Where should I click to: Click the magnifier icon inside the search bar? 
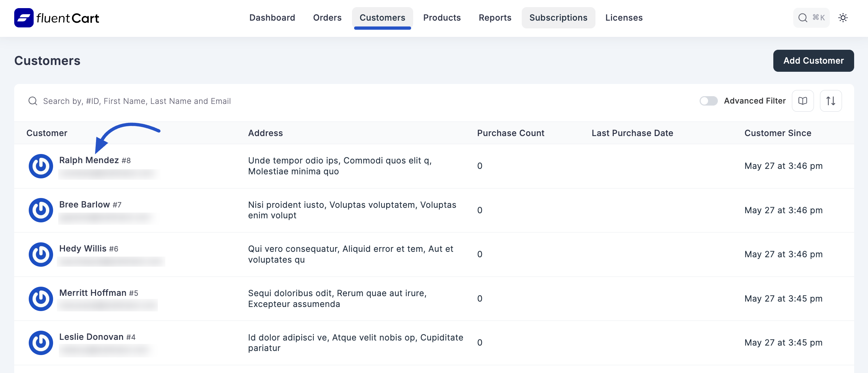click(33, 101)
